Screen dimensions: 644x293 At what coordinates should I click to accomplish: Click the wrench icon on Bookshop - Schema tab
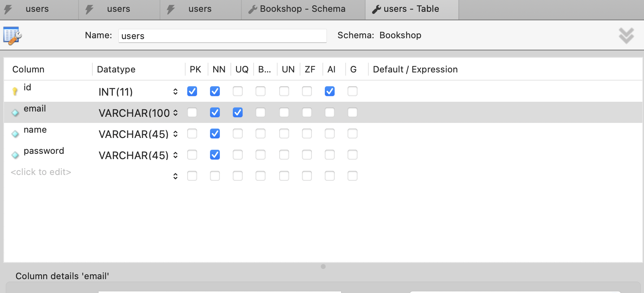point(253,9)
